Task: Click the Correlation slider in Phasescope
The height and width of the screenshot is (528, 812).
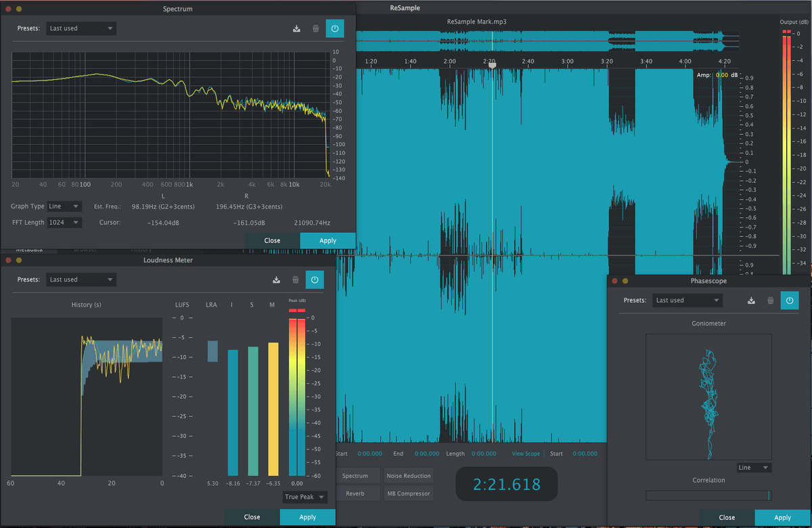Action: pos(708,495)
